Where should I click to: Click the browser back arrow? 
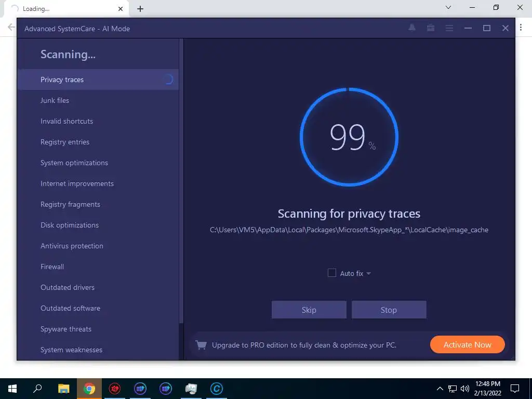point(11,27)
